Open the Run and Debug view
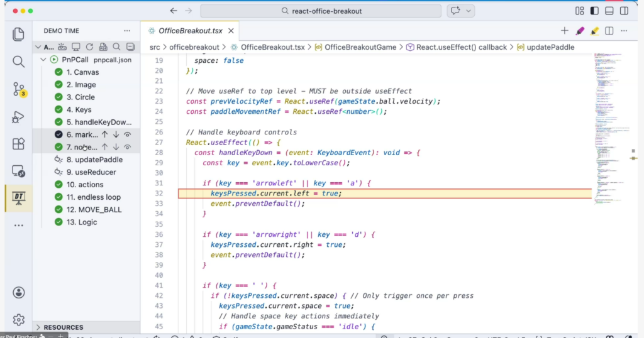The height and width of the screenshot is (338, 644). point(18,117)
